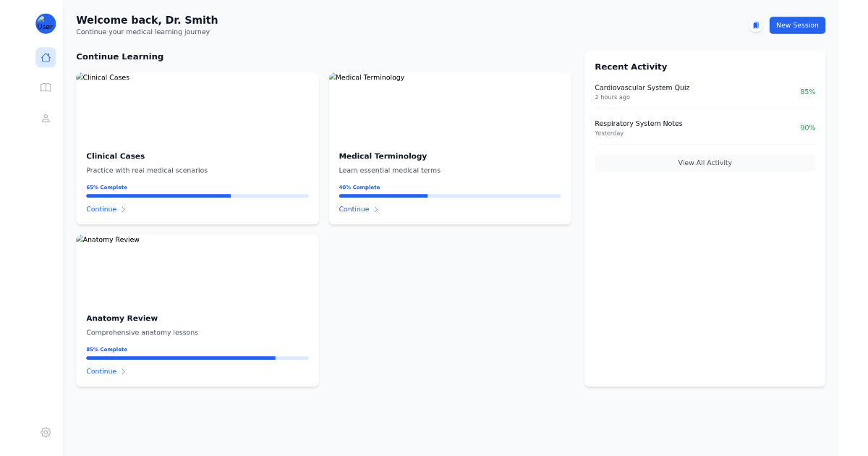Screen dimensions: 868x456
Task: Open the book/library icon in sidebar
Action: 46,88
